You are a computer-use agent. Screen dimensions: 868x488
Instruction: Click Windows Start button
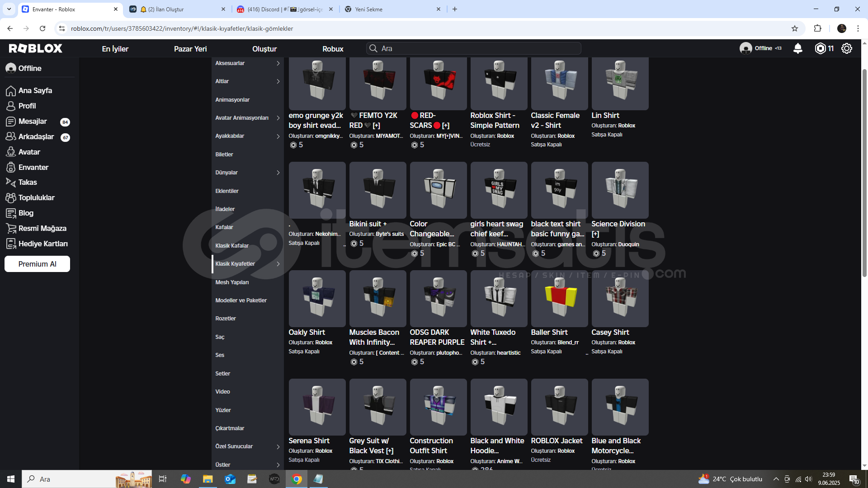pos(11,479)
